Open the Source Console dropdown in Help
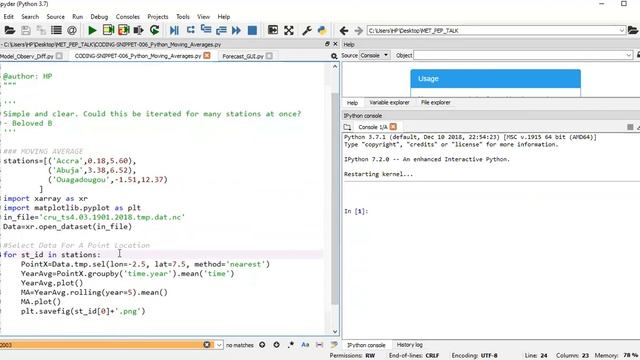This screenshot has height=360, width=640. [x=374, y=55]
